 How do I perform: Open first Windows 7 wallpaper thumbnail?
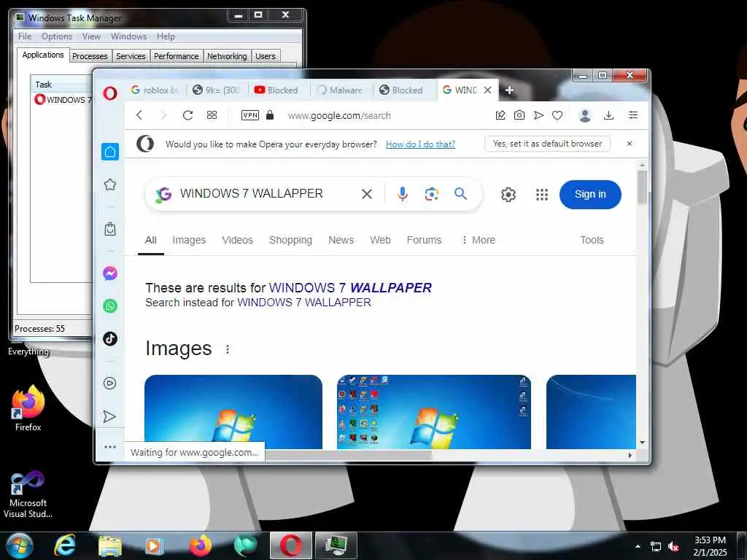pyautogui.click(x=233, y=412)
